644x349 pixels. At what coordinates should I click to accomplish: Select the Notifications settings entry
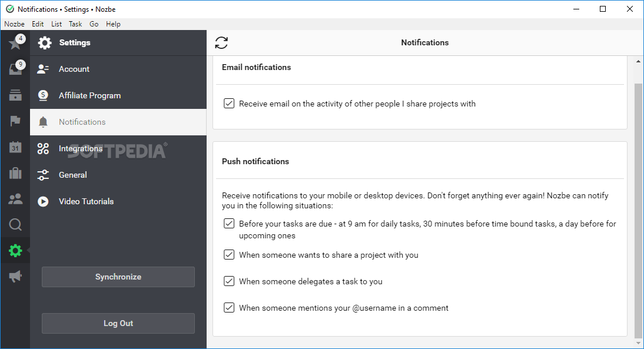click(x=118, y=122)
